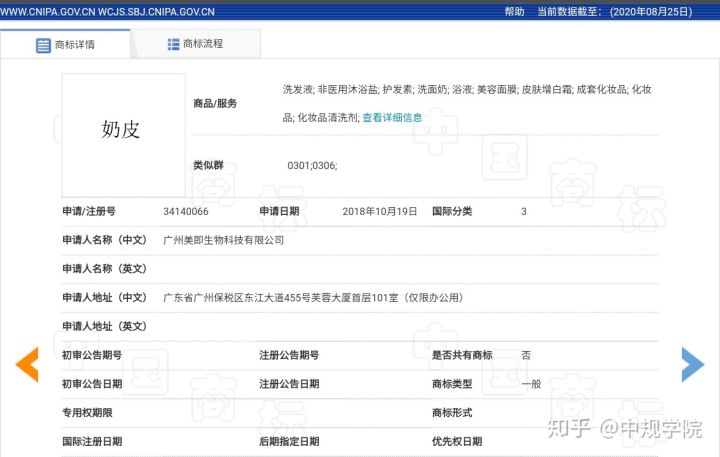Image resolution: width=720 pixels, height=457 pixels.
Task: Select similar group value 0301;0306;
Action: pos(312,165)
